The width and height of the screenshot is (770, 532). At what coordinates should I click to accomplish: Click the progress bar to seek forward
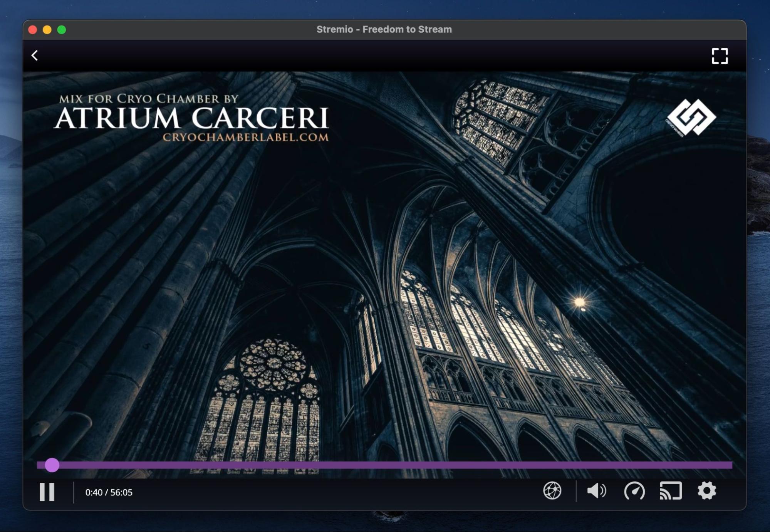[385, 465]
